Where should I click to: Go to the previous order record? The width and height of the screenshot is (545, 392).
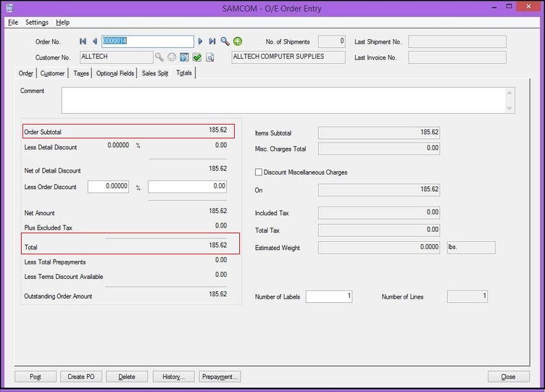(x=94, y=41)
